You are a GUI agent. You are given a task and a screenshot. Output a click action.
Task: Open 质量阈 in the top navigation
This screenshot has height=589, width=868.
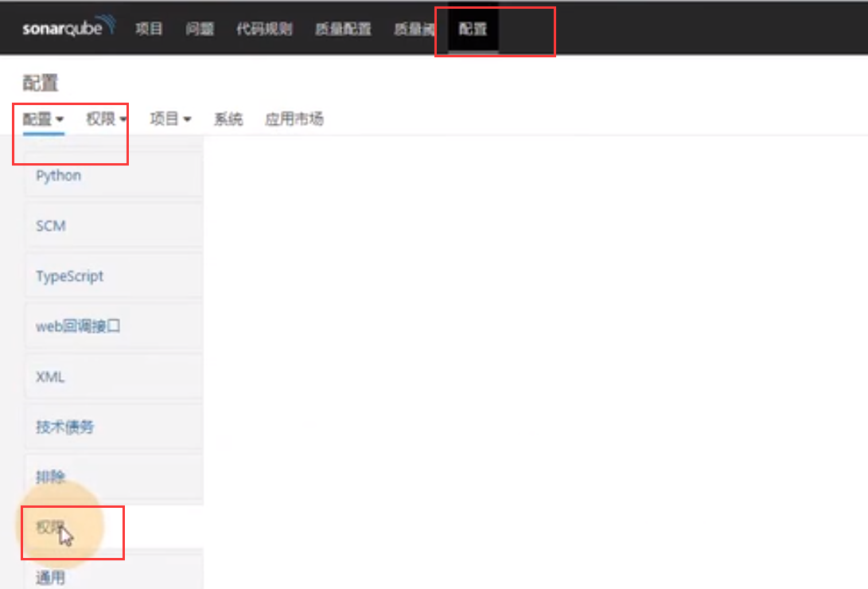coord(415,29)
